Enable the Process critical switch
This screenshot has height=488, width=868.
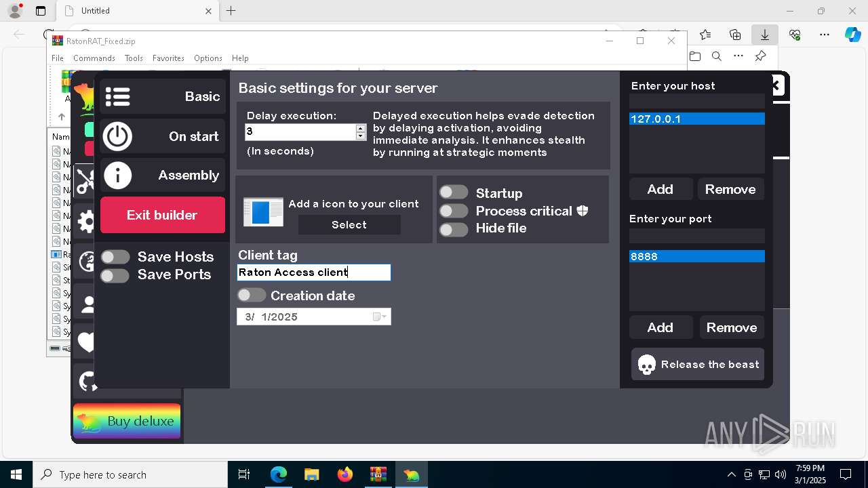(454, 211)
